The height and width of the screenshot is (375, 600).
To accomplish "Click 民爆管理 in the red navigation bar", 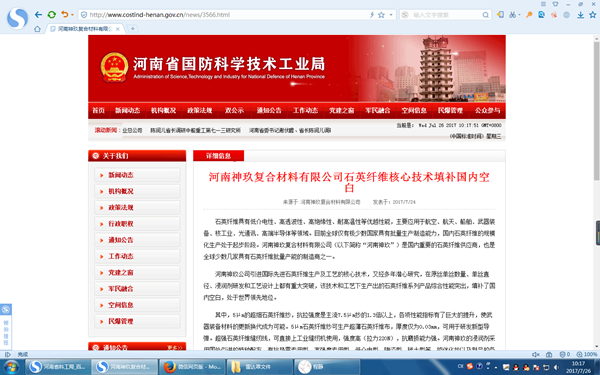I will click(450, 111).
